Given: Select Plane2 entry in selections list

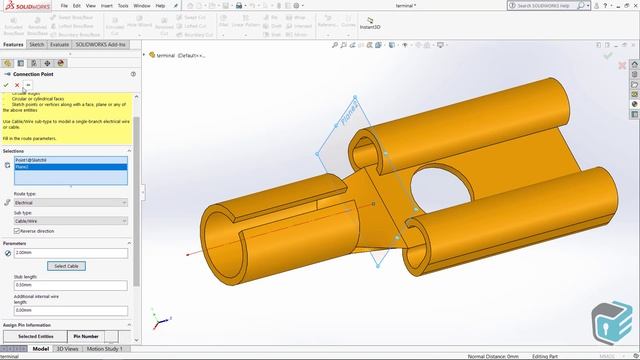Looking at the screenshot, I should 71,167.
